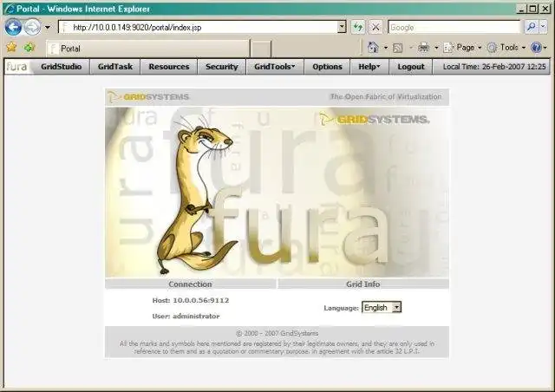Viewport: 555px width, 392px height.
Task: Click the GridSystems logo in page header
Action: click(148, 96)
